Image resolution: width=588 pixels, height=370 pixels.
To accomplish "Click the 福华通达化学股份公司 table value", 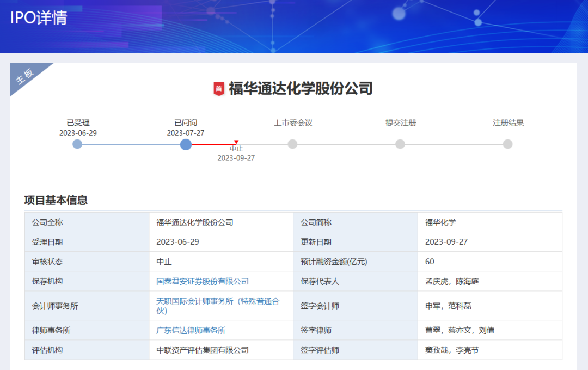I will pos(194,222).
